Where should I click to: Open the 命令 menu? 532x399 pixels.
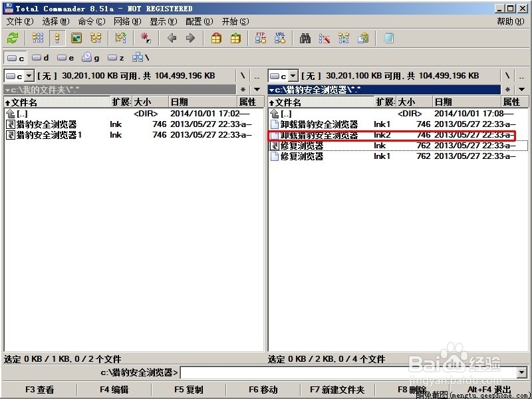[x=92, y=21]
